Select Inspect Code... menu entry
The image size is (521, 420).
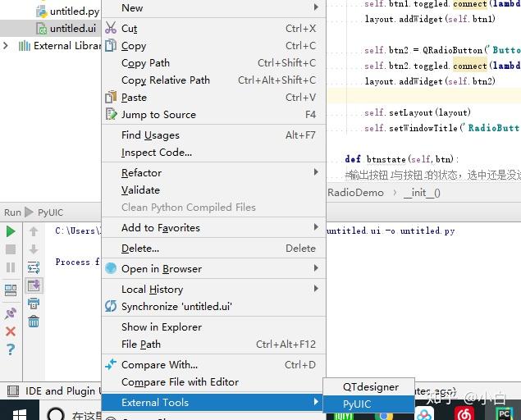pyautogui.click(x=213, y=153)
